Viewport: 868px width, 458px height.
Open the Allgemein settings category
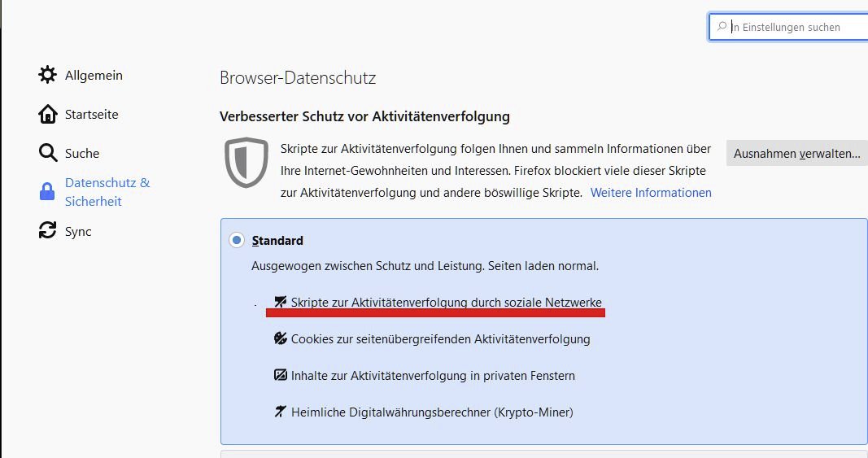click(x=94, y=76)
